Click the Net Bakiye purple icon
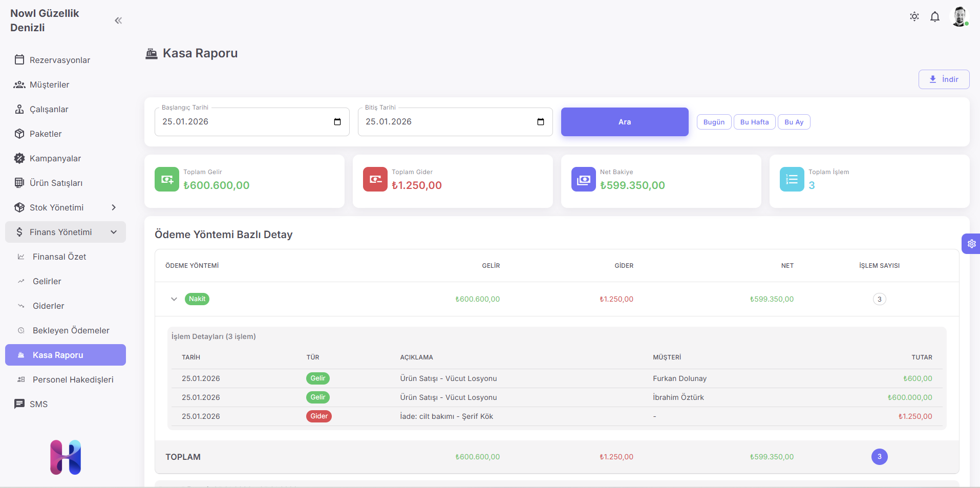Image resolution: width=980 pixels, height=488 pixels. tap(583, 179)
